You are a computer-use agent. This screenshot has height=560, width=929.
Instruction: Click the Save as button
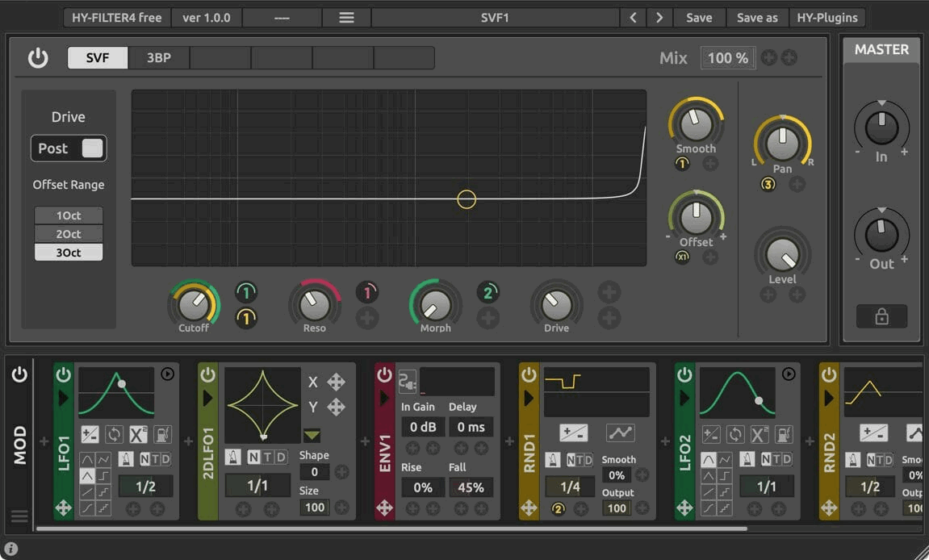[x=756, y=18]
